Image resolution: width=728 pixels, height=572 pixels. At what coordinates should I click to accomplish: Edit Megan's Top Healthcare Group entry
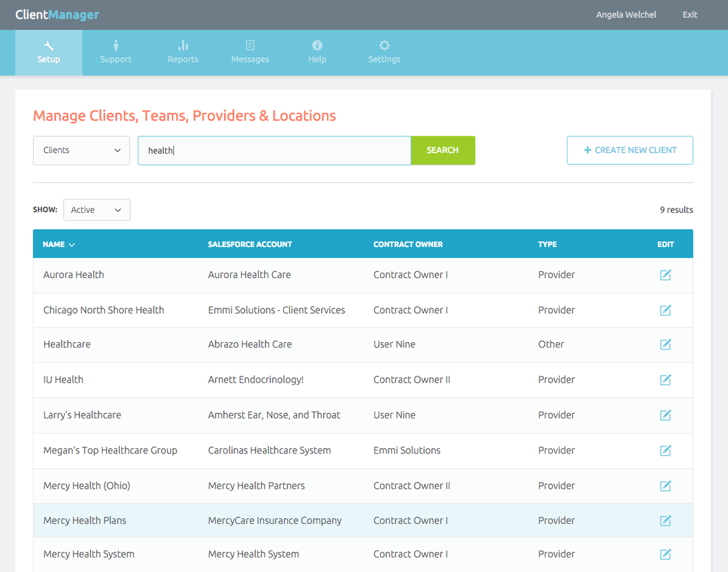(665, 451)
